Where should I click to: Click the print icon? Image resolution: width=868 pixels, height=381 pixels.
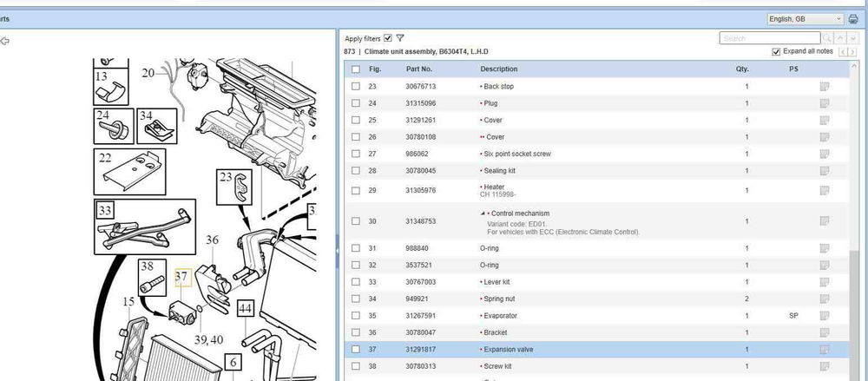852,18
